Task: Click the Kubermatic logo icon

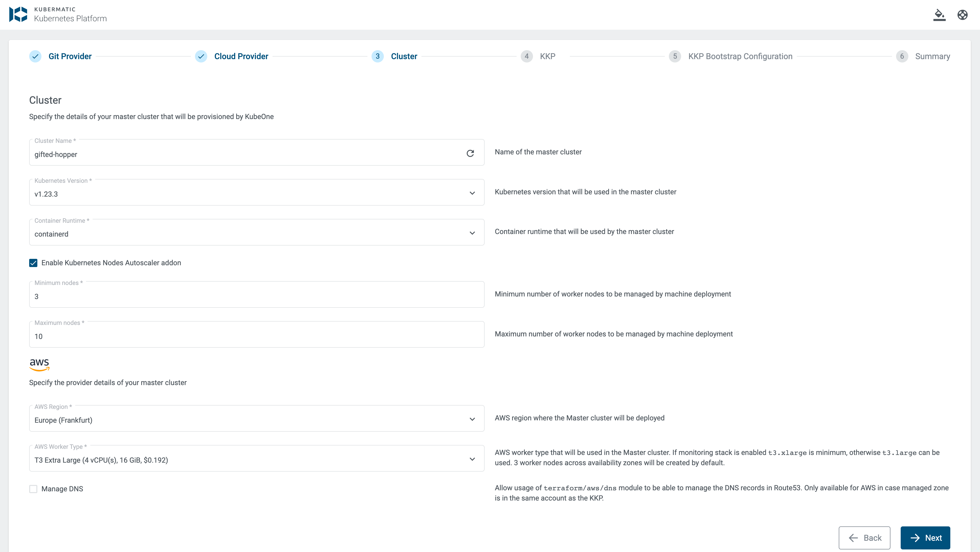Action: coord(18,15)
